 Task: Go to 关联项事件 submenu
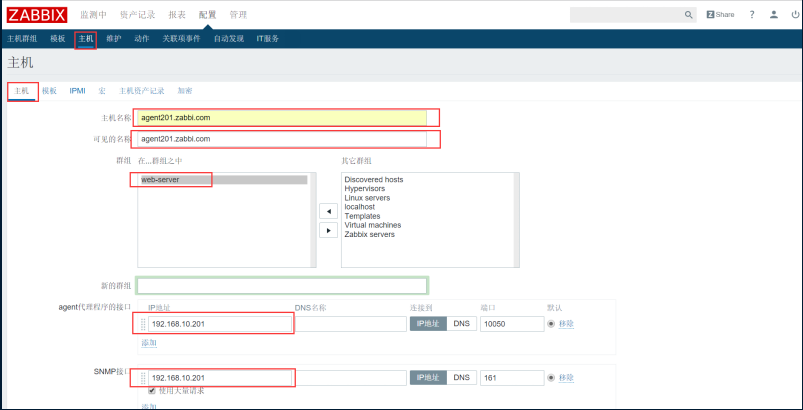click(181, 39)
